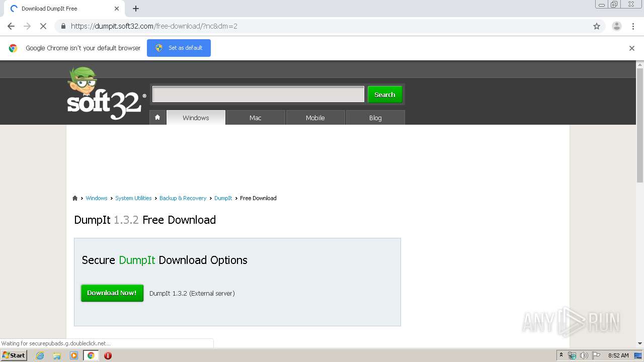This screenshot has height=362, width=644.
Task: Follow the Windows breadcrumb link
Action: pyautogui.click(x=97, y=198)
